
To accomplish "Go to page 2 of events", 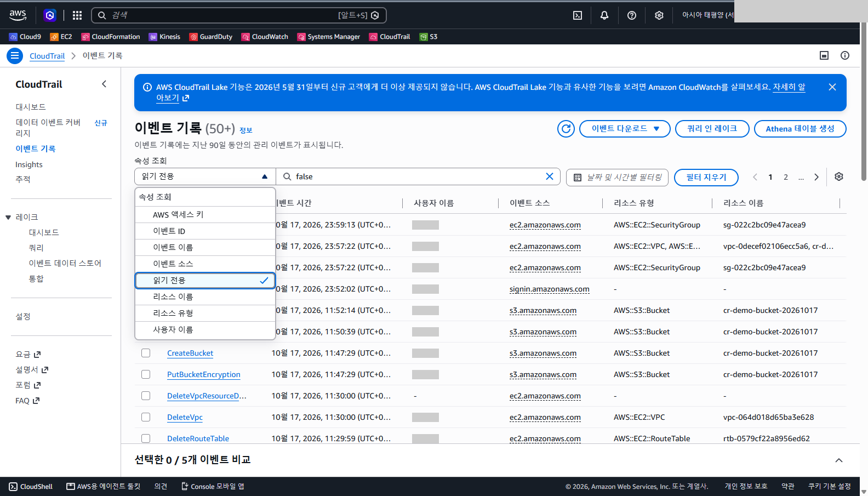I will (786, 177).
